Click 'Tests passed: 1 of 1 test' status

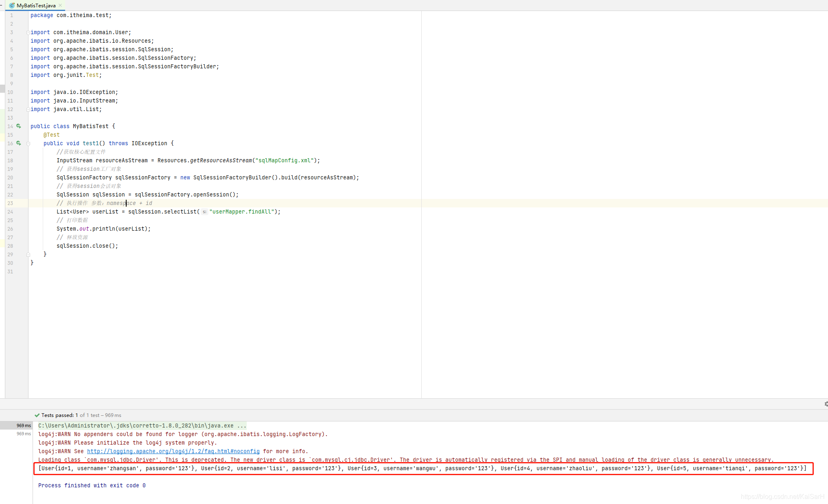coord(70,415)
